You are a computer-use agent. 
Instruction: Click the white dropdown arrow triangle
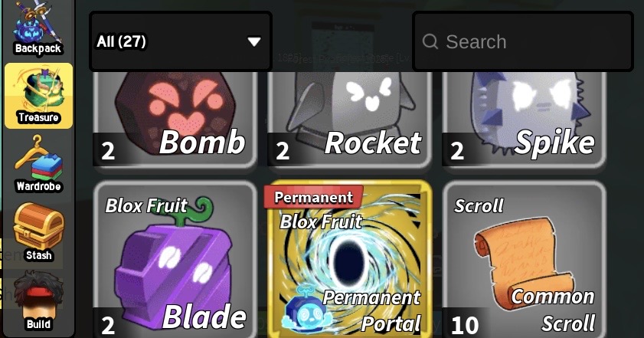(x=254, y=41)
